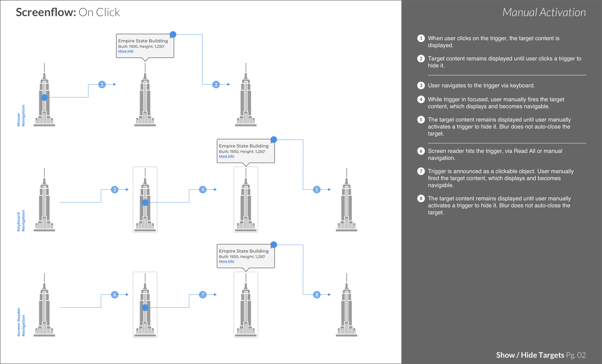Click the Keyboard Navigation building under its tooltip
602x364 pixels.
[246, 200]
